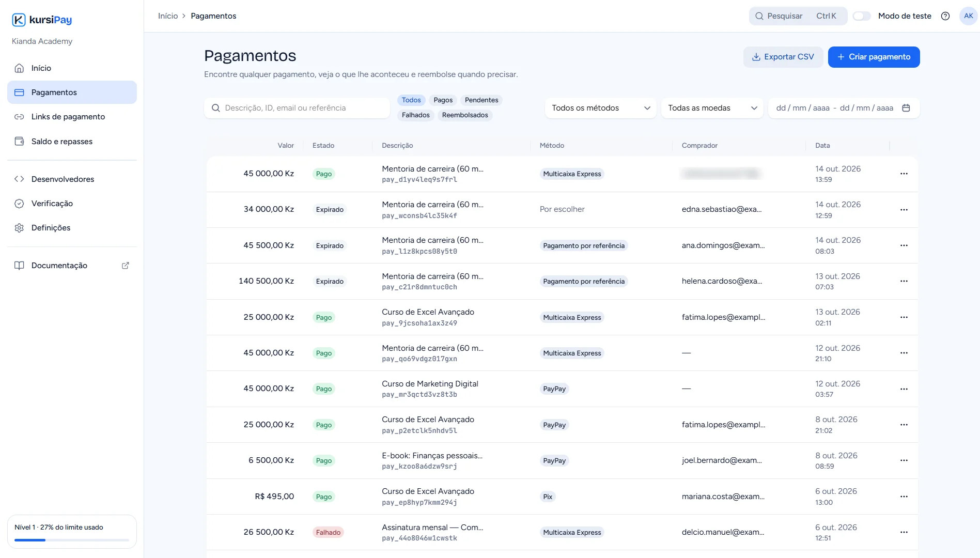This screenshot has width=980, height=558.
Task: Open actions menu for pay_d1yv4leq9s7frl row
Action: click(904, 174)
